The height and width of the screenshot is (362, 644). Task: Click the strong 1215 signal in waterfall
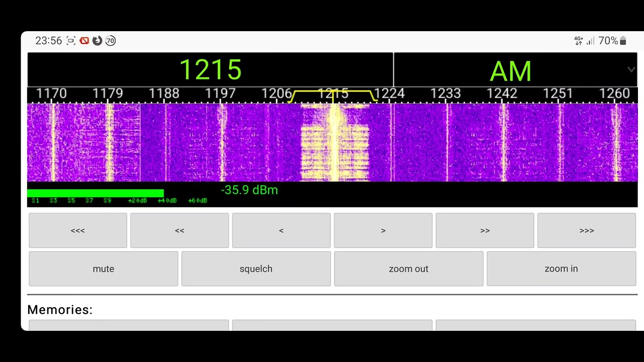tap(335, 142)
